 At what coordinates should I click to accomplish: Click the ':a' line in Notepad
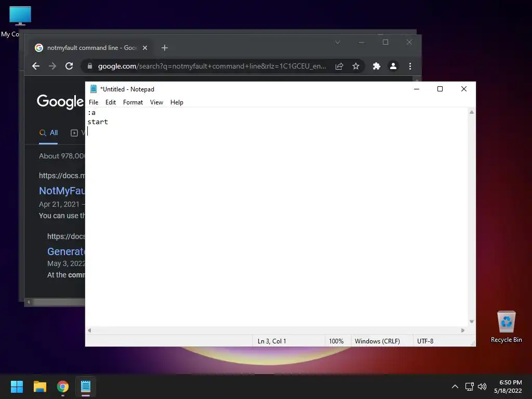click(91, 113)
